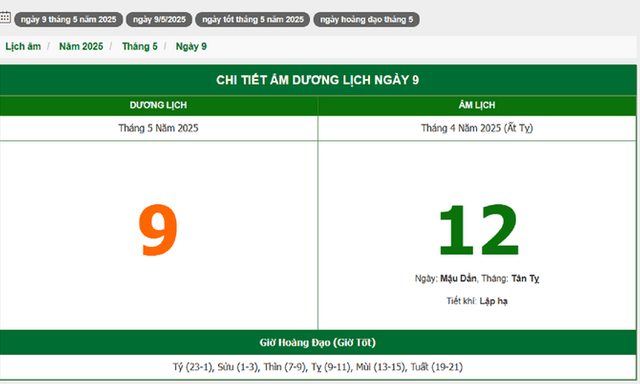Click 'Lập hạ' solar term text
The height and width of the screenshot is (384, 640).
[x=493, y=301]
